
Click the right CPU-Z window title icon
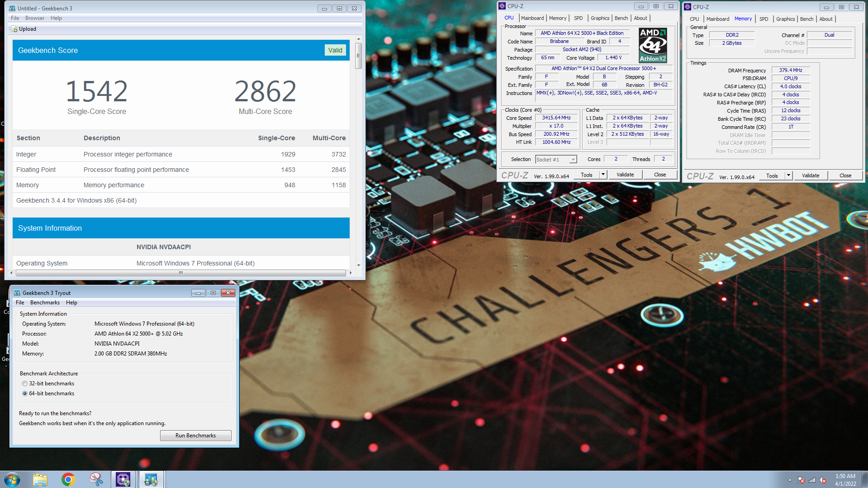pyautogui.click(x=688, y=7)
